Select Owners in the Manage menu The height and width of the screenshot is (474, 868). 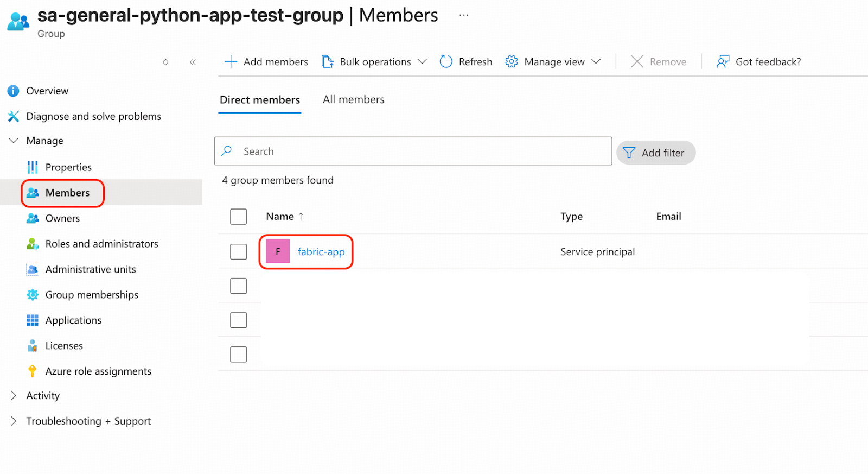coord(62,218)
